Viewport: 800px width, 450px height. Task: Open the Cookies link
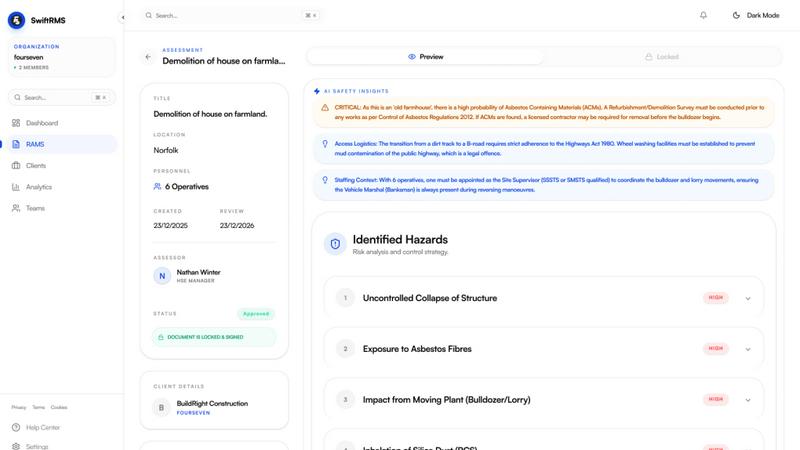59,407
